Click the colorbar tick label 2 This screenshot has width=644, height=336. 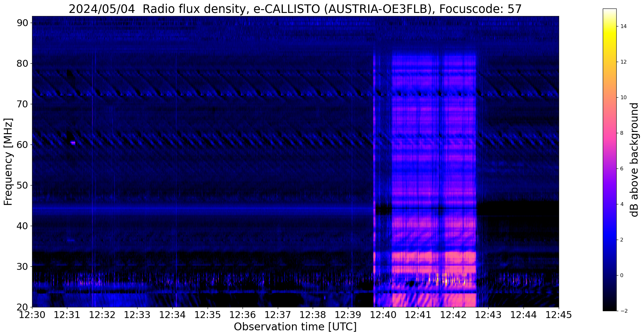pos(621,240)
